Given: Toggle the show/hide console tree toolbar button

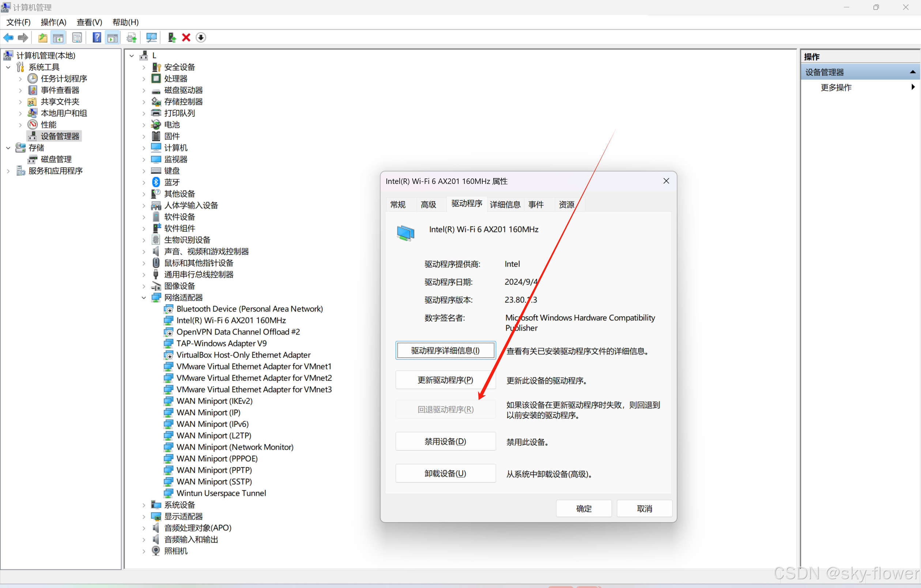Looking at the screenshot, I should tap(58, 38).
